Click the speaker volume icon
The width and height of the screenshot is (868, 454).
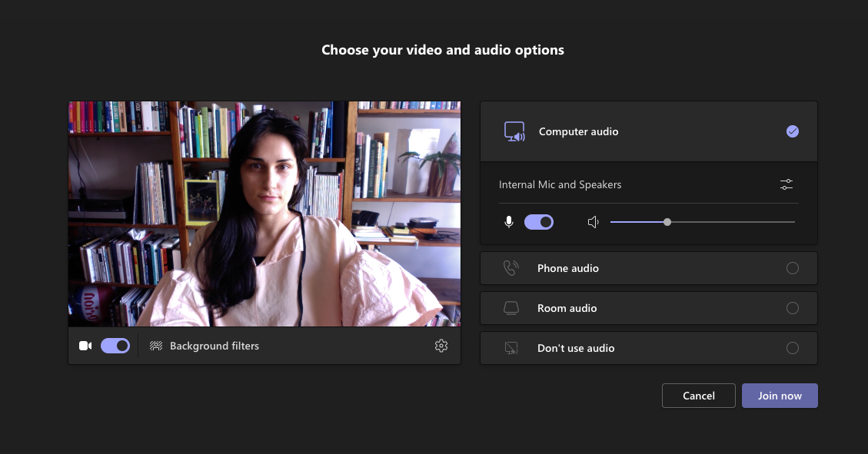coord(593,222)
